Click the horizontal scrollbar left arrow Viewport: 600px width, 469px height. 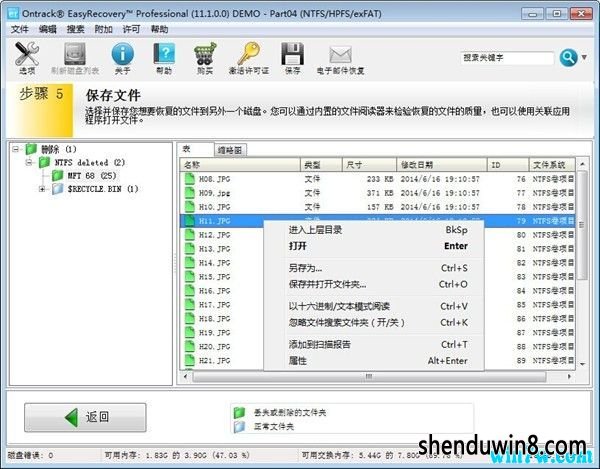(x=186, y=377)
